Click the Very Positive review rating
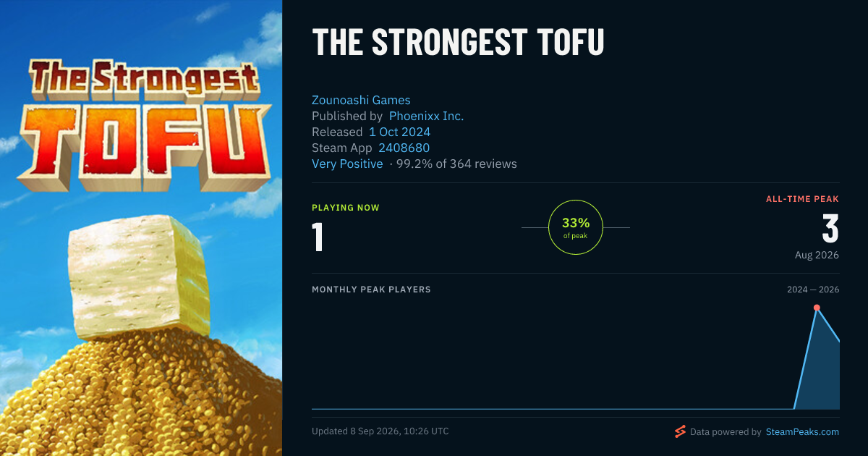Image resolution: width=868 pixels, height=456 pixels. [x=347, y=164]
